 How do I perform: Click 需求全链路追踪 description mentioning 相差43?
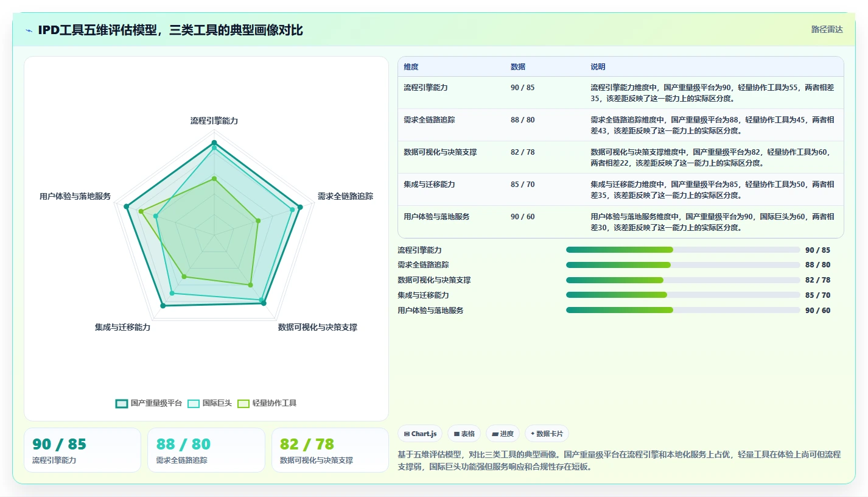pos(712,125)
